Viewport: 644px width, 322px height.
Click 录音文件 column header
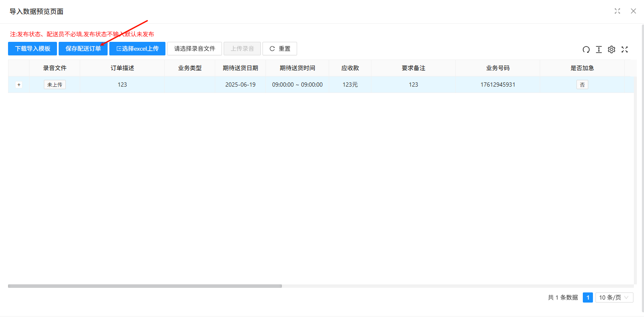point(55,68)
